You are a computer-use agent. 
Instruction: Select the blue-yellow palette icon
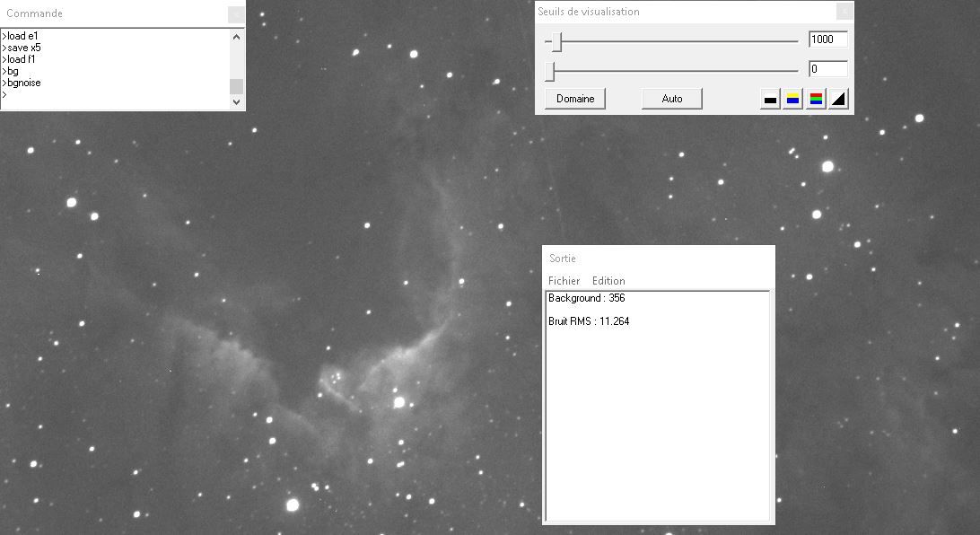[792, 99]
